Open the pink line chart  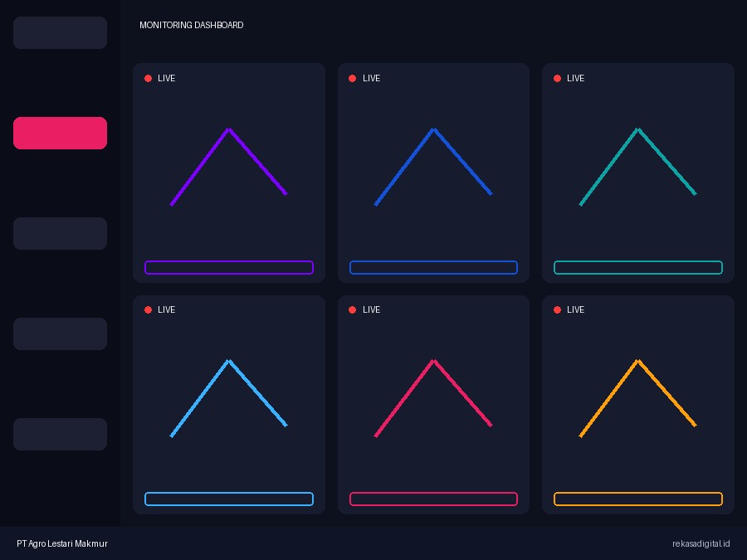point(433,398)
